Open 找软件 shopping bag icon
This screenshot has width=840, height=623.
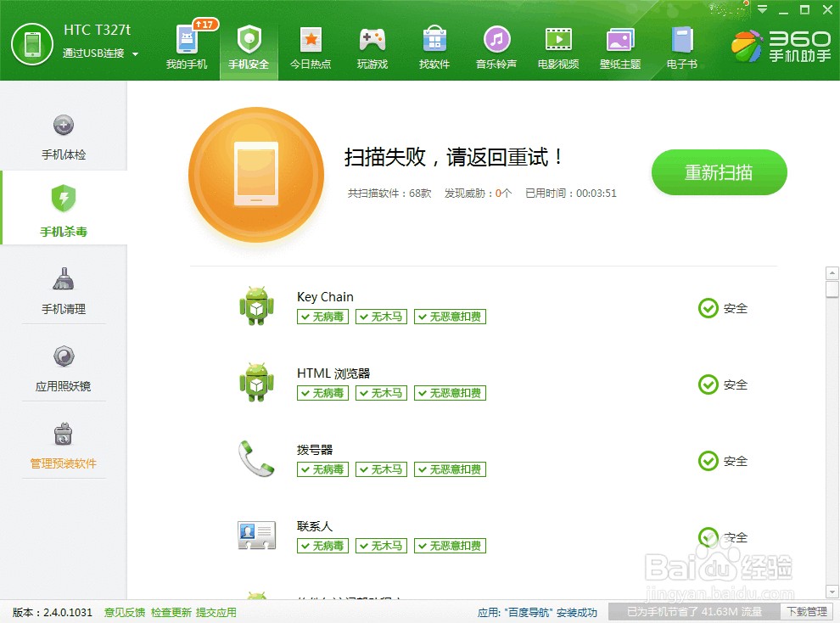(x=434, y=39)
